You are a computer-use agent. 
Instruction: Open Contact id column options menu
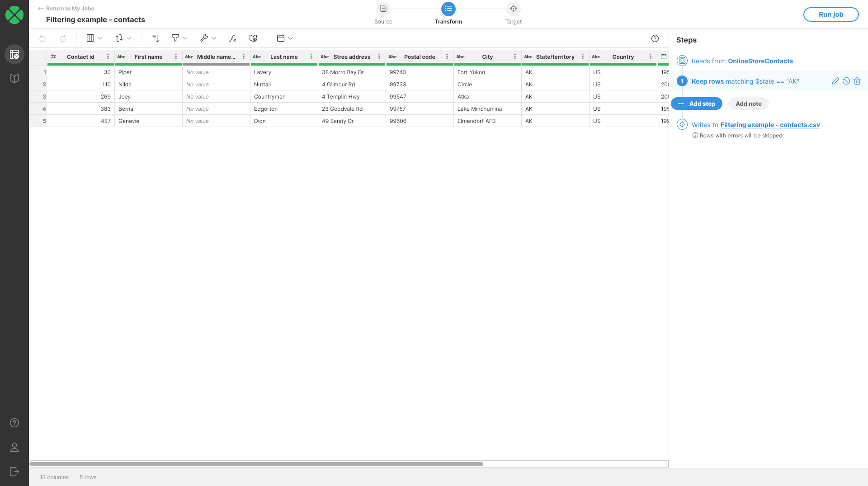point(108,57)
